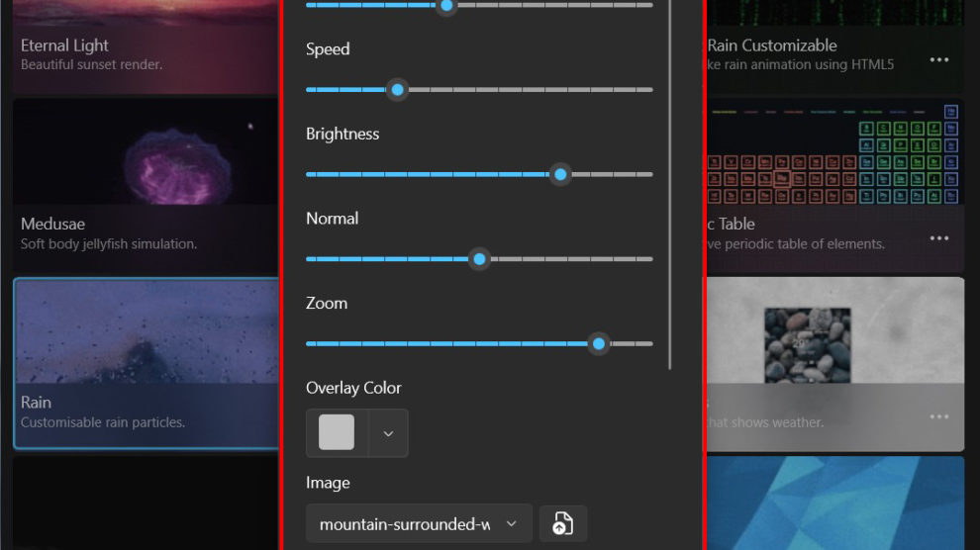Click the Overlay Color label
This screenshot has height=550, width=980.
point(353,388)
